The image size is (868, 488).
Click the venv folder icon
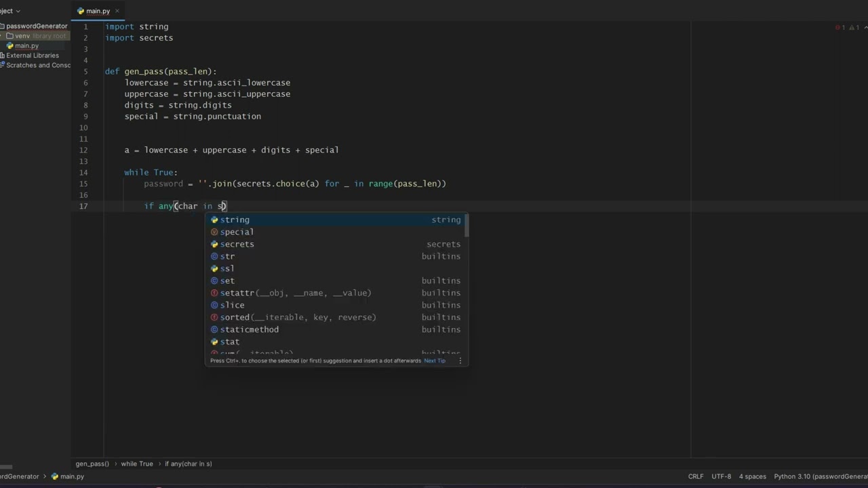[x=9, y=36]
